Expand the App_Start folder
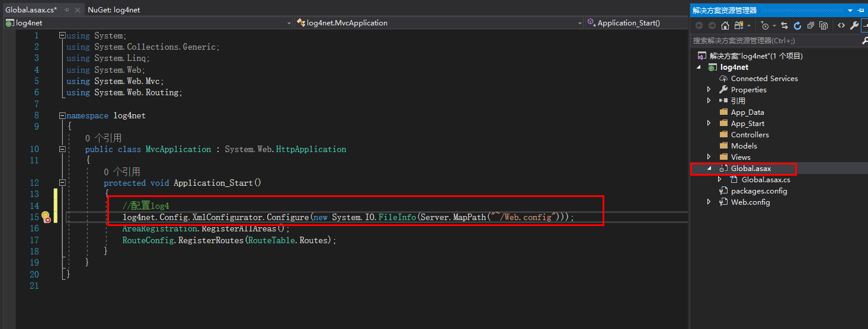 pyautogui.click(x=709, y=123)
